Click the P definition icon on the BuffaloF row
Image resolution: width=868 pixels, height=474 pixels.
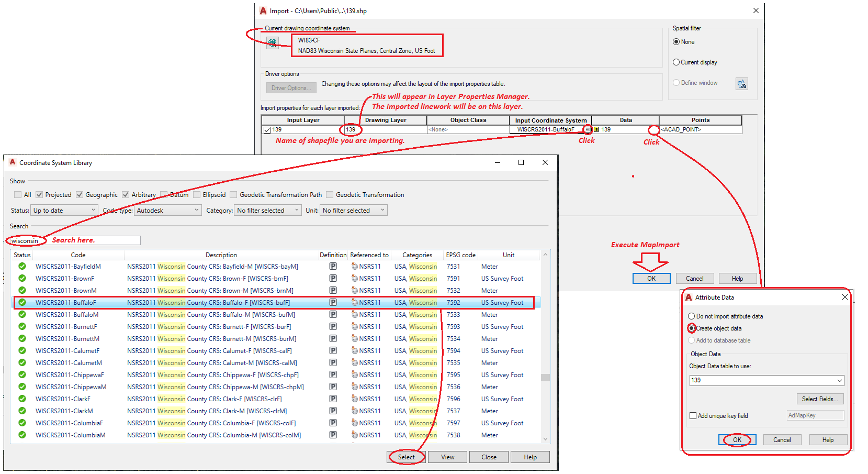333,302
